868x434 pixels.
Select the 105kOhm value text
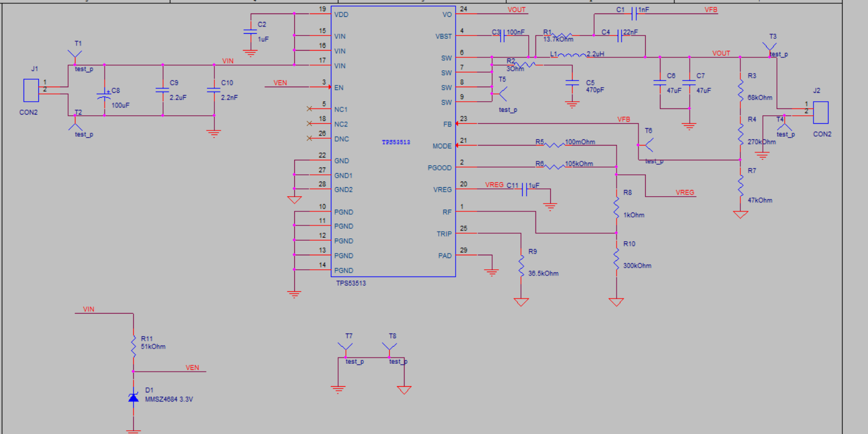pyautogui.click(x=579, y=164)
